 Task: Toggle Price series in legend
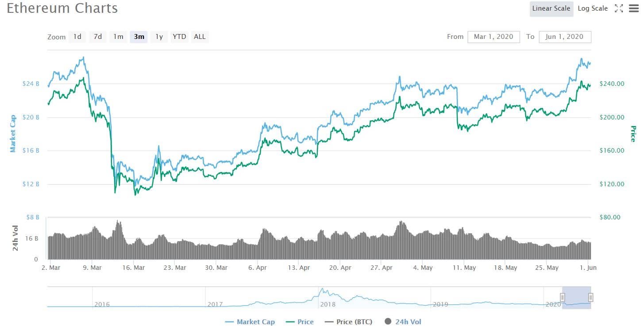tap(300, 322)
